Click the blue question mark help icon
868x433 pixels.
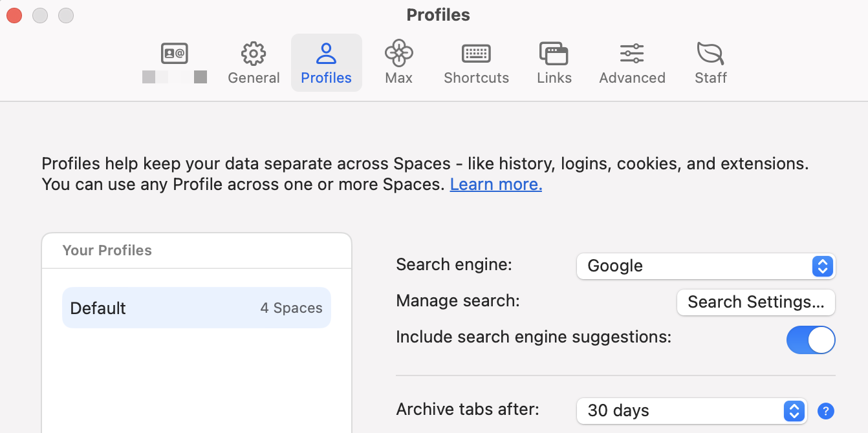tap(826, 410)
